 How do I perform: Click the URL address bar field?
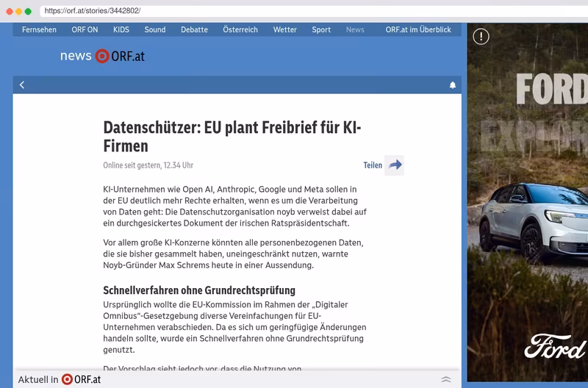click(x=314, y=11)
